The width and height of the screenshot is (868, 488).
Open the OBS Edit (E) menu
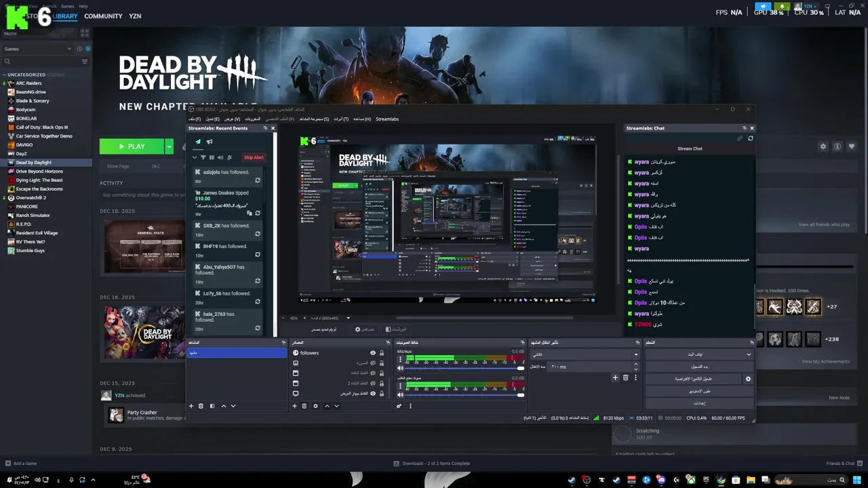[213, 119]
